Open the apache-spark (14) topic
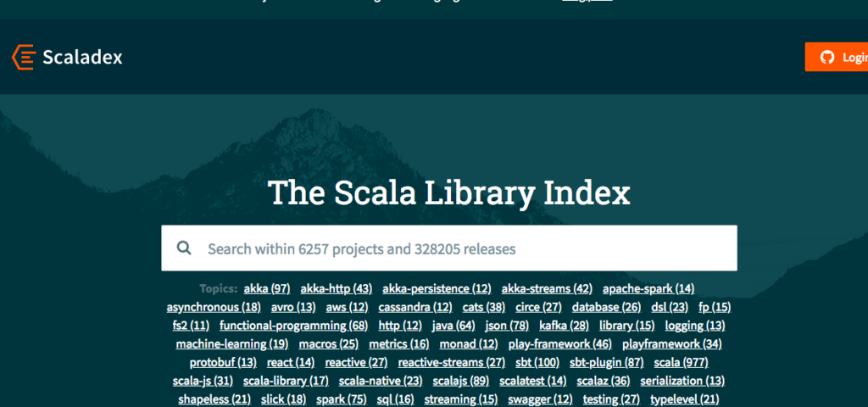This screenshot has height=407, width=868. [648, 288]
